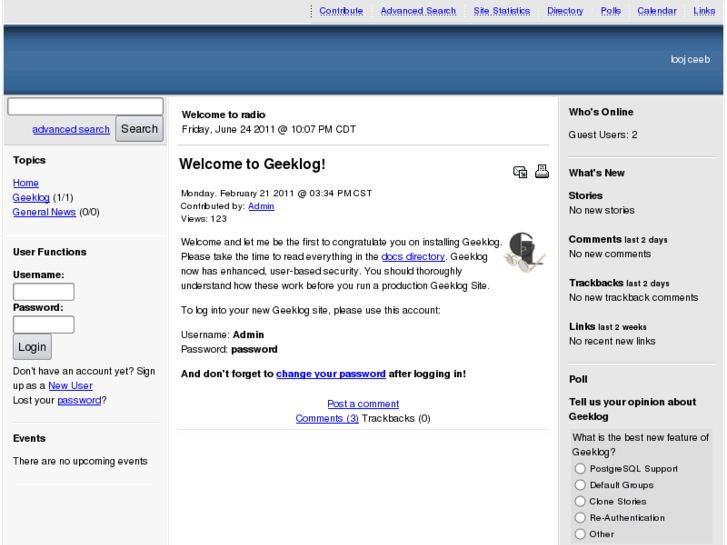727x545 pixels.
Task: Click the New User signup link
Action: [70, 385]
